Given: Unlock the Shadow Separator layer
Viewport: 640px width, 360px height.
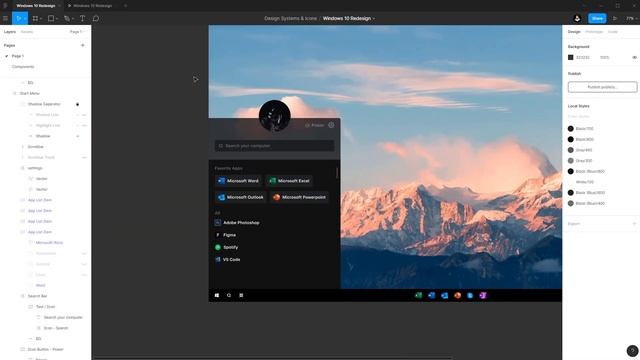Looking at the screenshot, I should coord(78,104).
